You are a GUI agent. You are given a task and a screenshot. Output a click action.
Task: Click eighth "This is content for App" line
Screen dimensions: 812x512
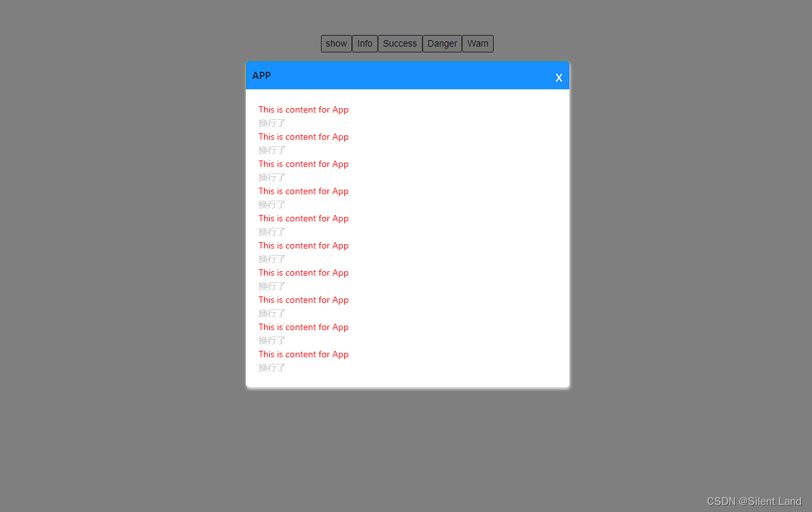pos(303,300)
